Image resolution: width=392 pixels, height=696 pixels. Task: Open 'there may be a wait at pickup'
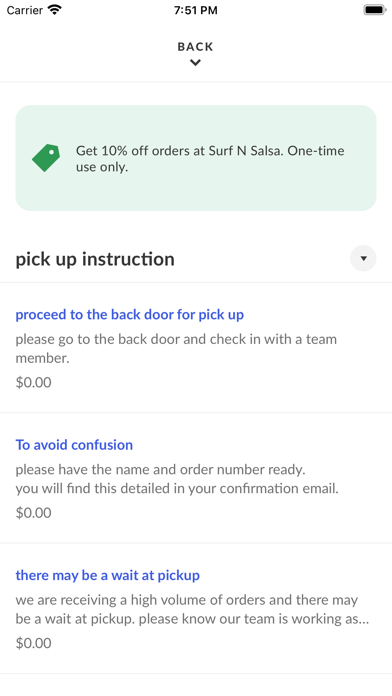(107, 575)
